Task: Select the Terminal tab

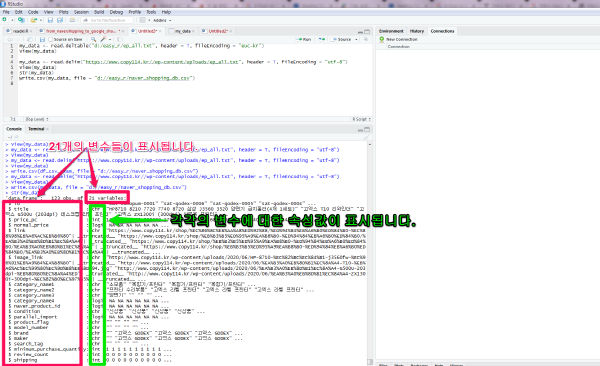Action: click(x=38, y=129)
